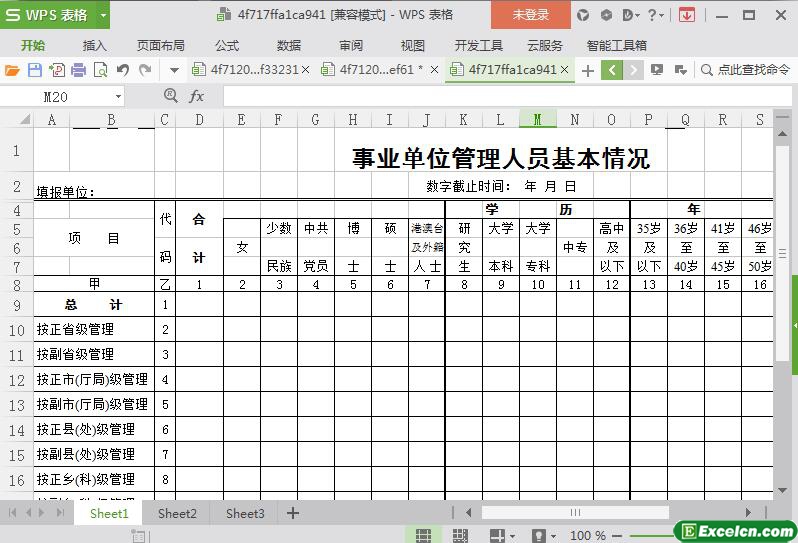Undo the last action
The width and height of the screenshot is (798, 543).
[x=123, y=70]
